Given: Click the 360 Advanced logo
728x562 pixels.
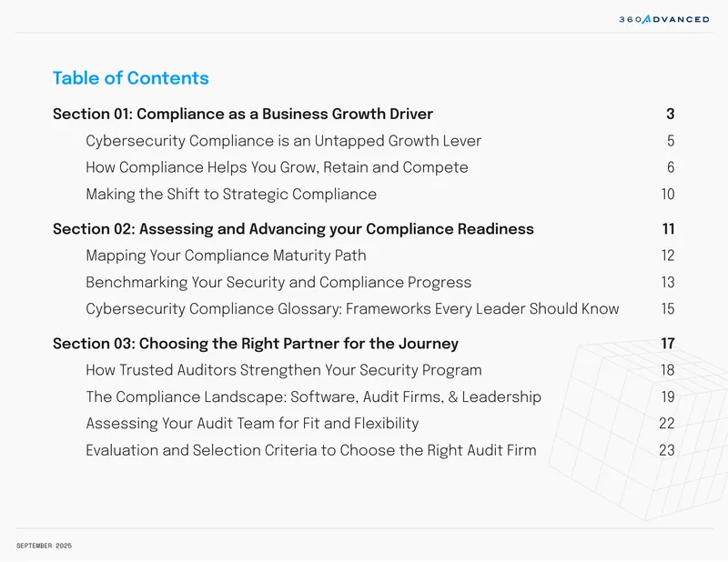Looking at the screenshot, I should (664, 19).
